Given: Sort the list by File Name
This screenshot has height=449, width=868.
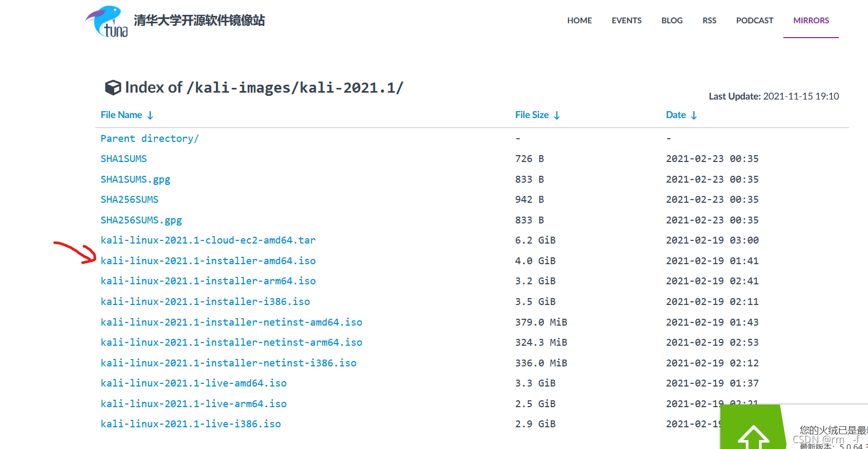Looking at the screenshot, I should tap(121, 115).
